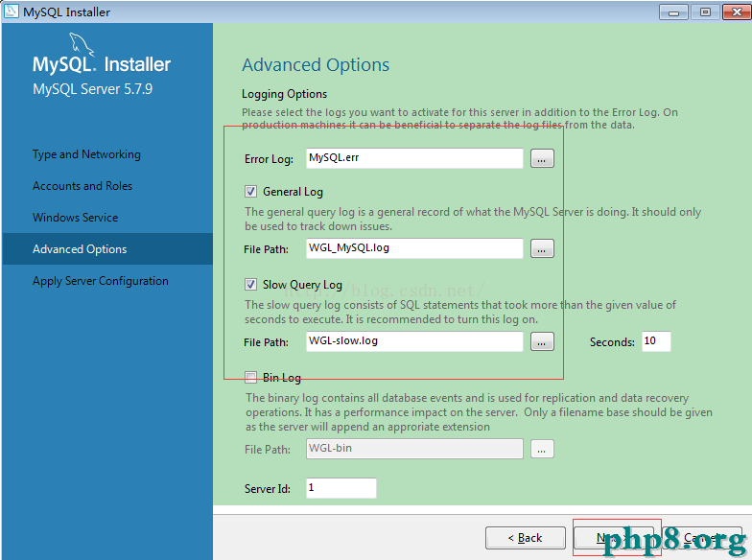Click the General Log path field WGL_MySQL.log
The width and height of the screenshot is (752, 560).
click(414, 248)
